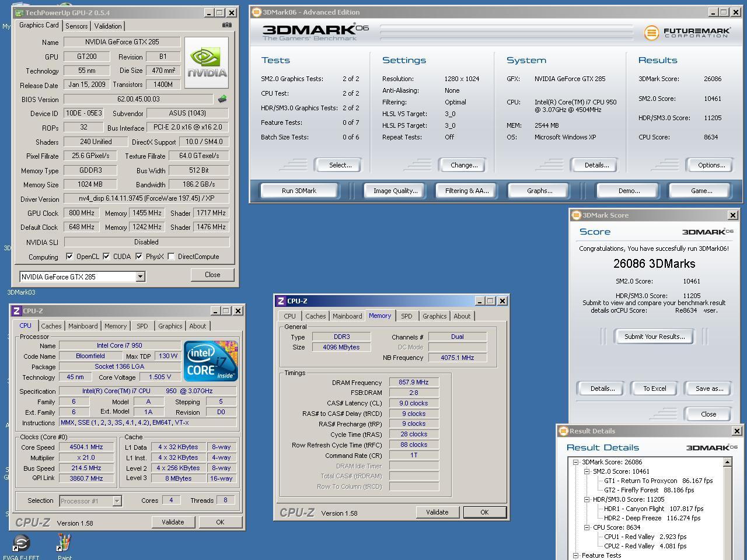
Task: Switch to the Validation tab in GPU-Z
Action: (108, 26)
